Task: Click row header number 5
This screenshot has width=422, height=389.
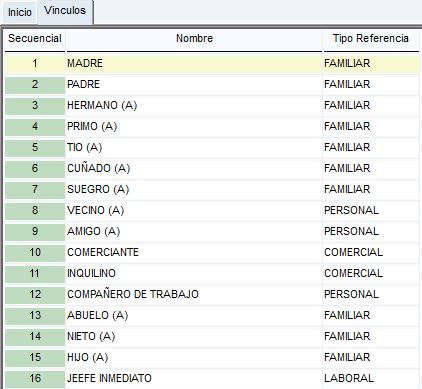Action: click(x=35, y=147)
